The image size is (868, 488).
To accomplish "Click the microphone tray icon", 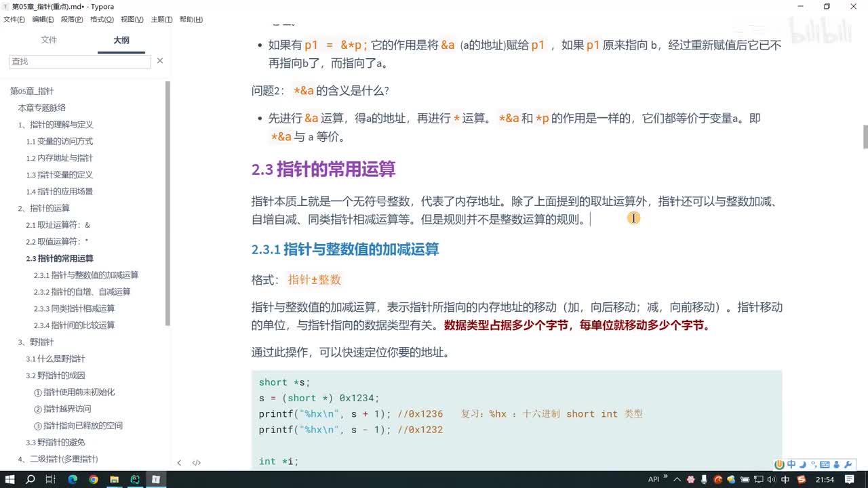I will click(x=704, y=479).
